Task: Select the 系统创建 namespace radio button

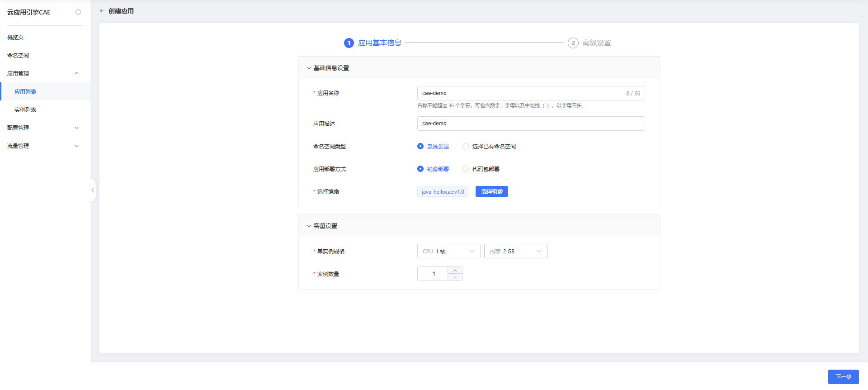Action: click(x=420, y=146)
